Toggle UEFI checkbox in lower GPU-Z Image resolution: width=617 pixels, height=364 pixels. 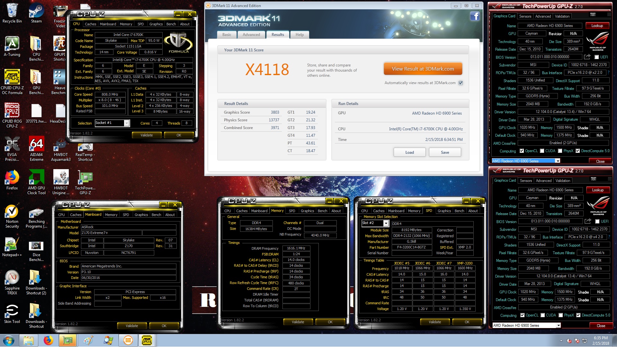597,221
